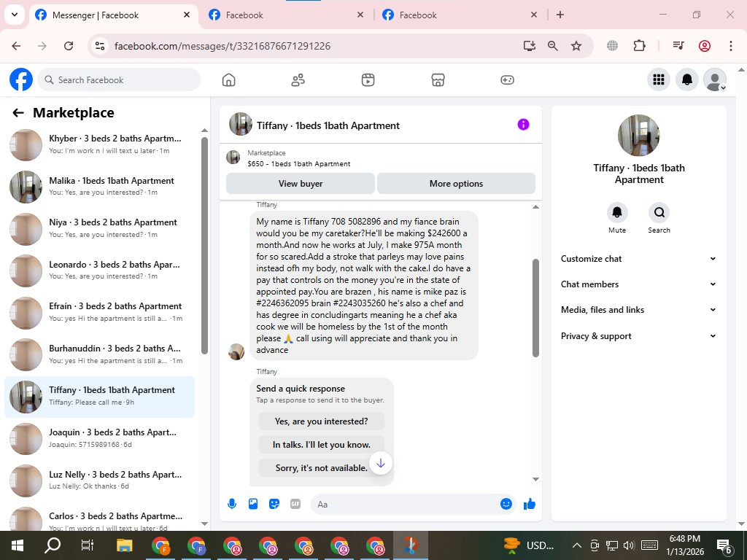Open the Friends icon in top navigation
Viewport: 747px width, 560px height.
click(x=298, y=80)
